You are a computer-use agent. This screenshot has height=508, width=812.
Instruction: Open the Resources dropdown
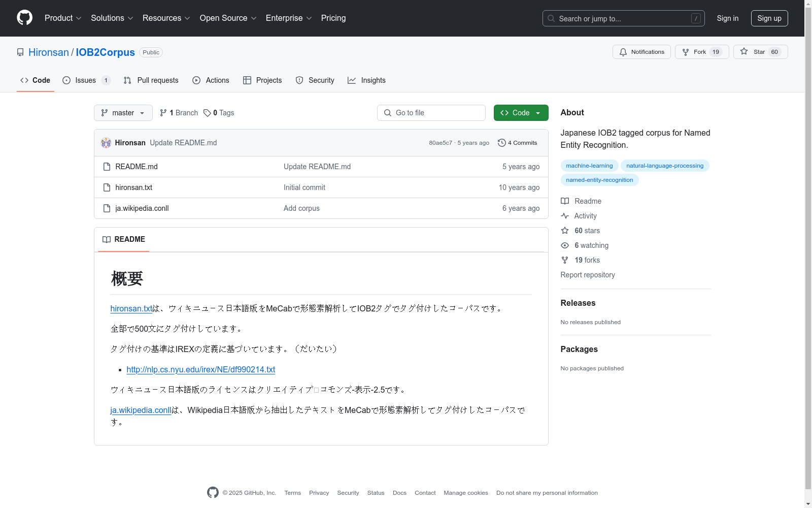pos(166,18)
